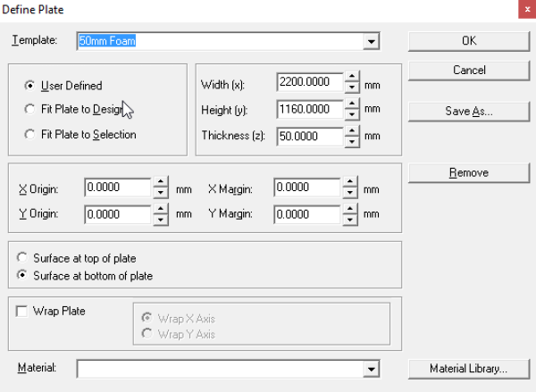This screenshot has height=392, width=536.
Task: Click Save As... button
Action: [x=468, y=112]
